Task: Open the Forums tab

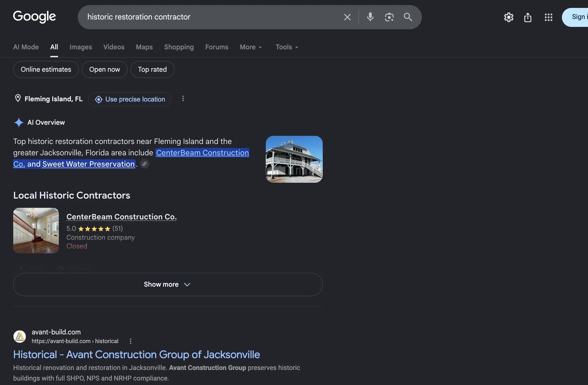Action: [217, 47]
